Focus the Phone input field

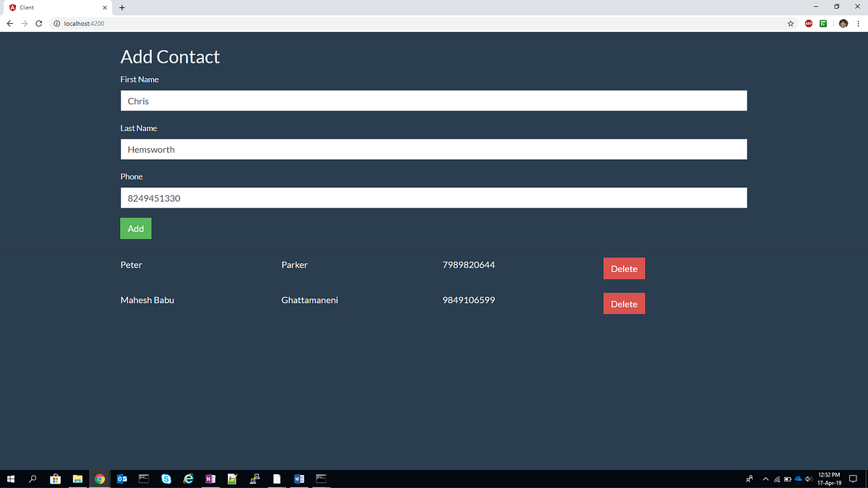pos(434,197)
